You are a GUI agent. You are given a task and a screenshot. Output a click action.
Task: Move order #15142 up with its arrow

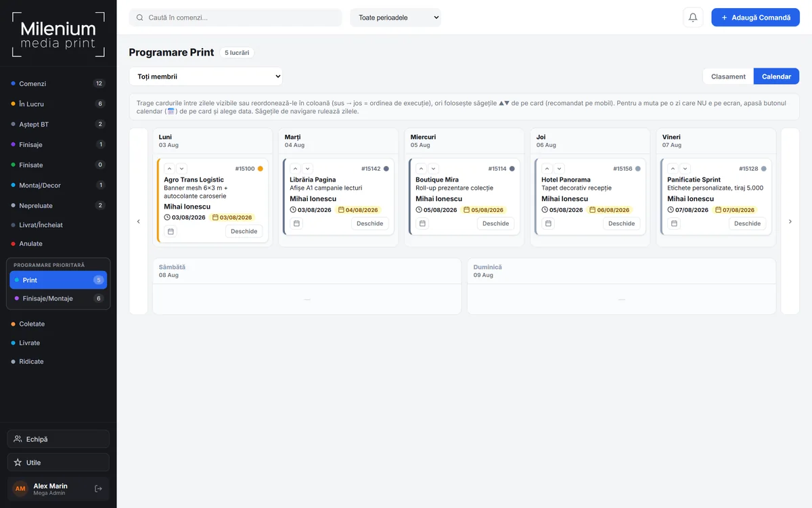coord(295,169)
